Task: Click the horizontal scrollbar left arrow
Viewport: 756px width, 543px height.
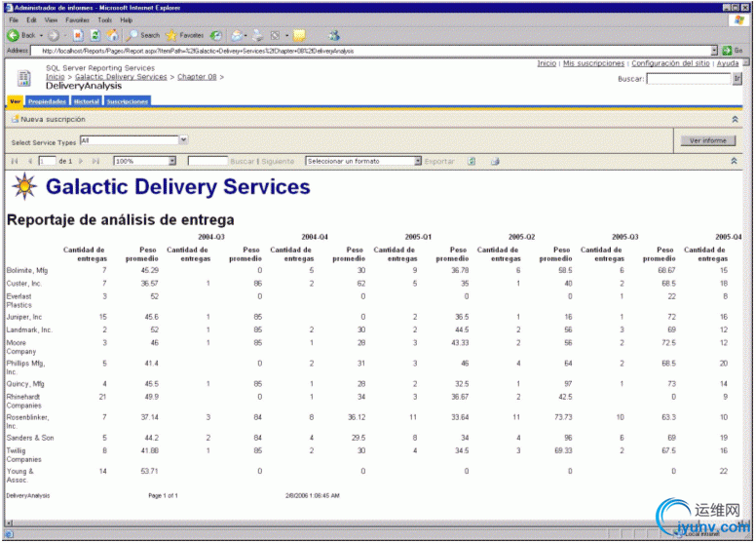Action: (9, 523)
